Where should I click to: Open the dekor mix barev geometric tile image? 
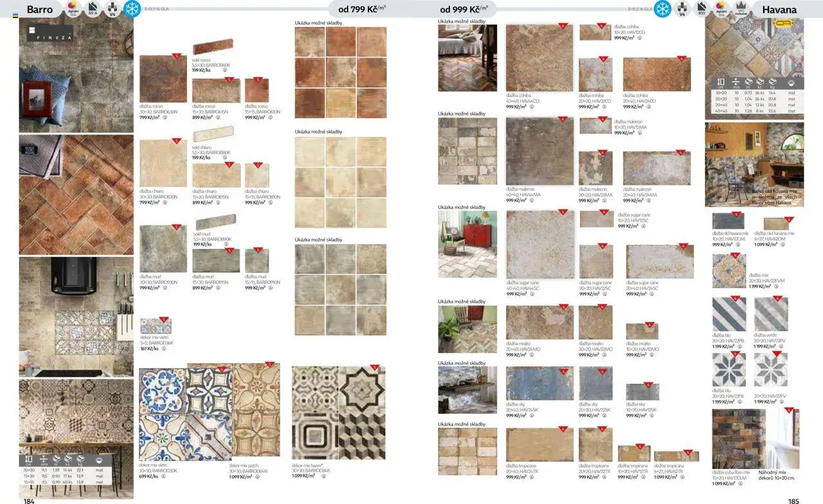click(338, 413)
